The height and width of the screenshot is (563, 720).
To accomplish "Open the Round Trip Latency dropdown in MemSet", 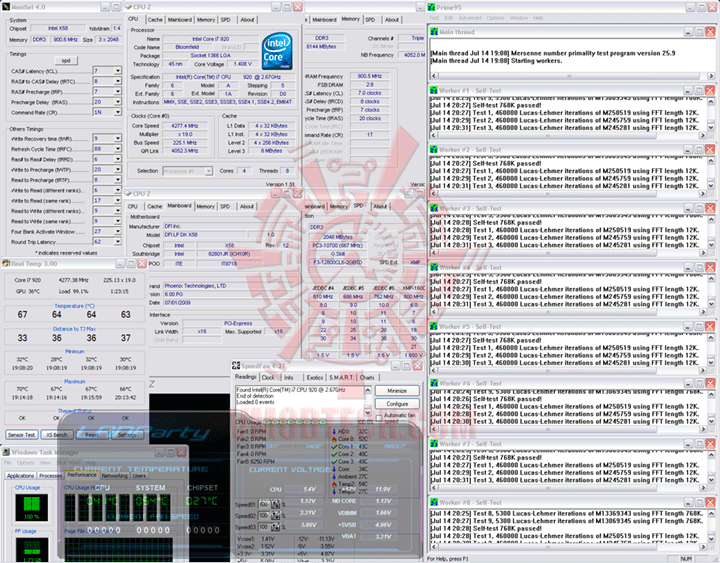I will pos(118,242).
